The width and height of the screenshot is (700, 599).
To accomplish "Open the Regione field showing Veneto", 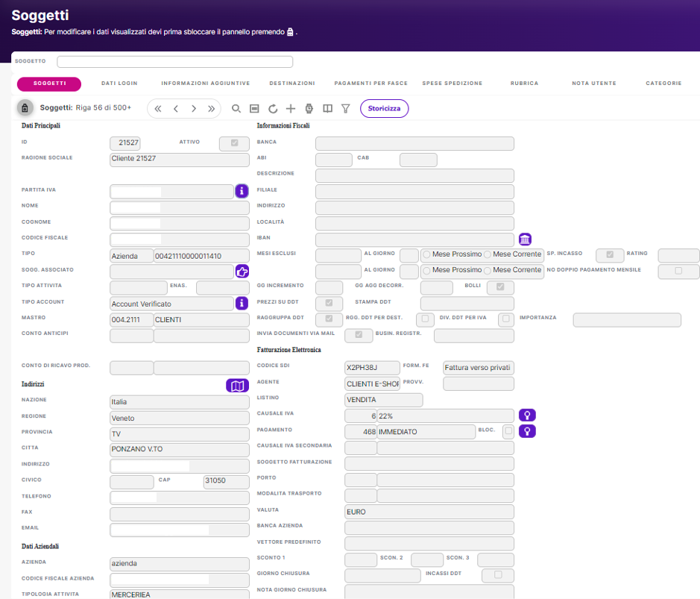I will point(180,418).
